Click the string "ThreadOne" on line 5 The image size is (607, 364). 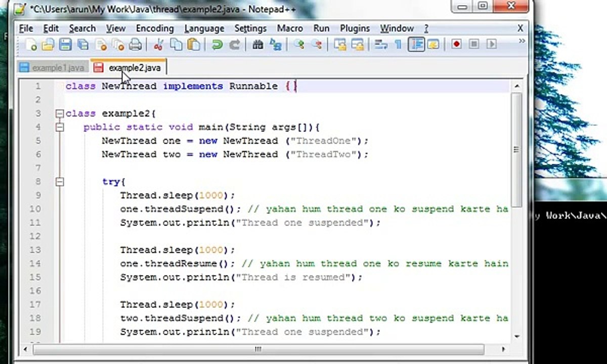click(324, 141)
